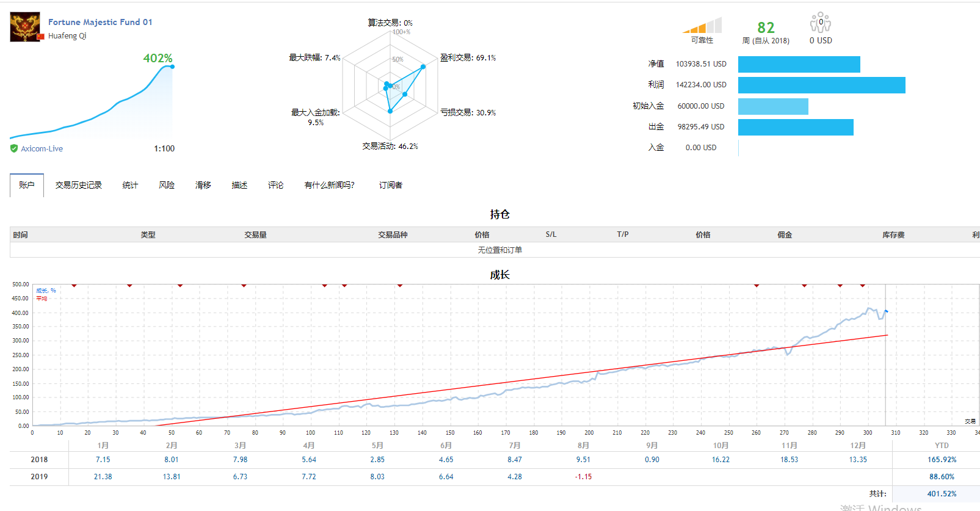The image size is (980, 511).
Task: Click the T/P column header
Action: 623,234
